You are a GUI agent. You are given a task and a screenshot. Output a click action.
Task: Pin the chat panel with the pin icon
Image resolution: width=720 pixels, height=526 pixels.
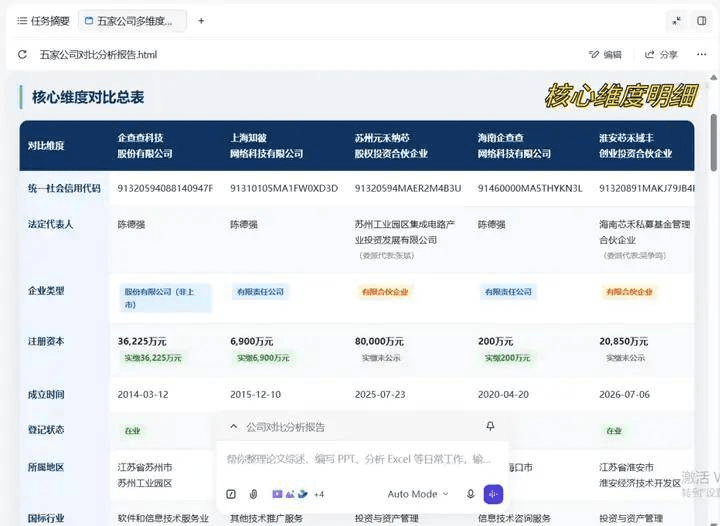490,426
